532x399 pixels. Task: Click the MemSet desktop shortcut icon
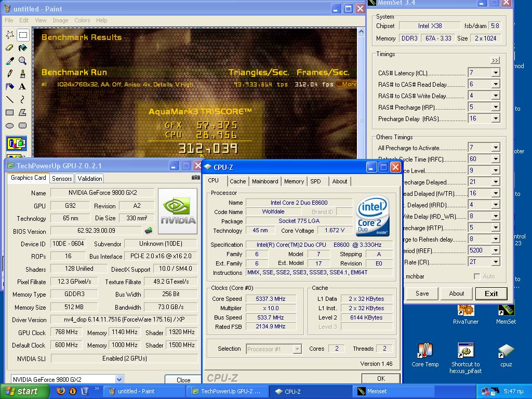[x=506, y=314]
